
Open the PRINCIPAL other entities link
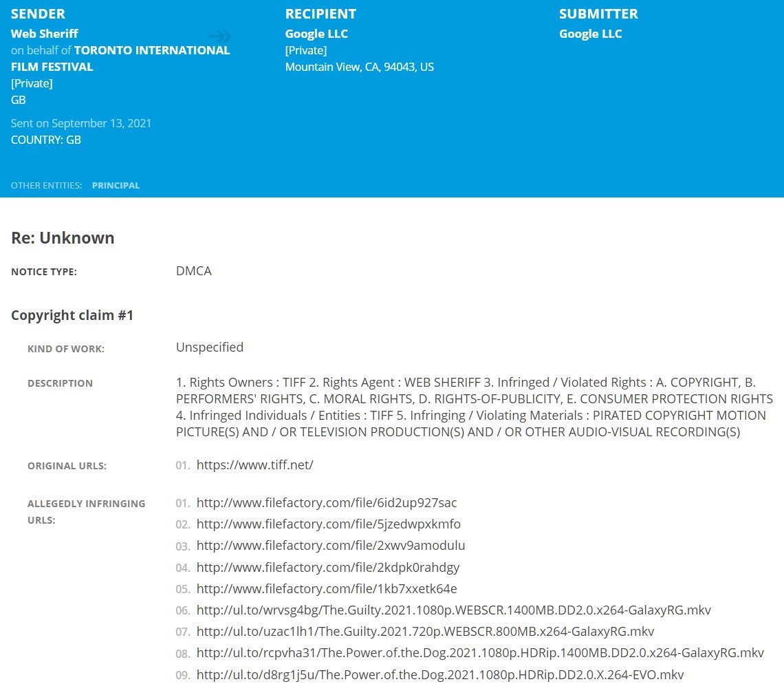(116, 185)
